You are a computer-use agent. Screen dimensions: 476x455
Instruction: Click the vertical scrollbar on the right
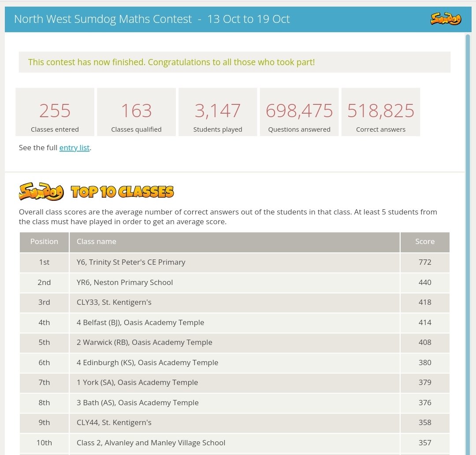click(468, 244)
